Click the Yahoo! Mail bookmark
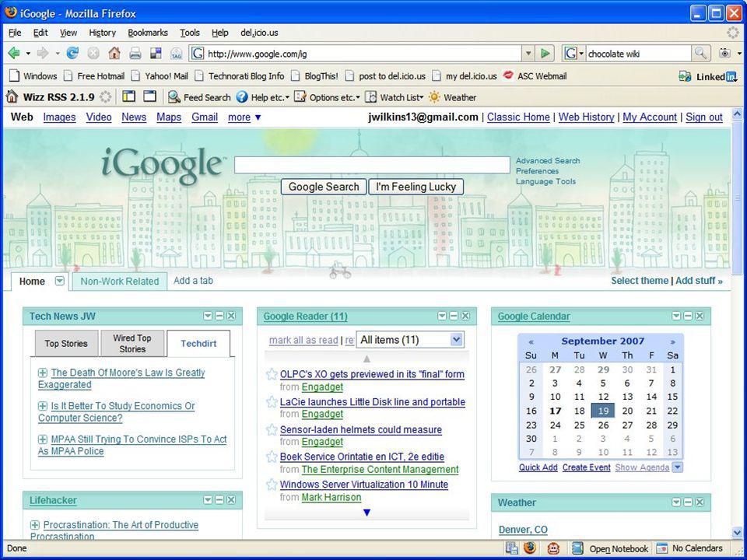The height and width of the screenshot is (560, 747). click(x=160, y=76)
